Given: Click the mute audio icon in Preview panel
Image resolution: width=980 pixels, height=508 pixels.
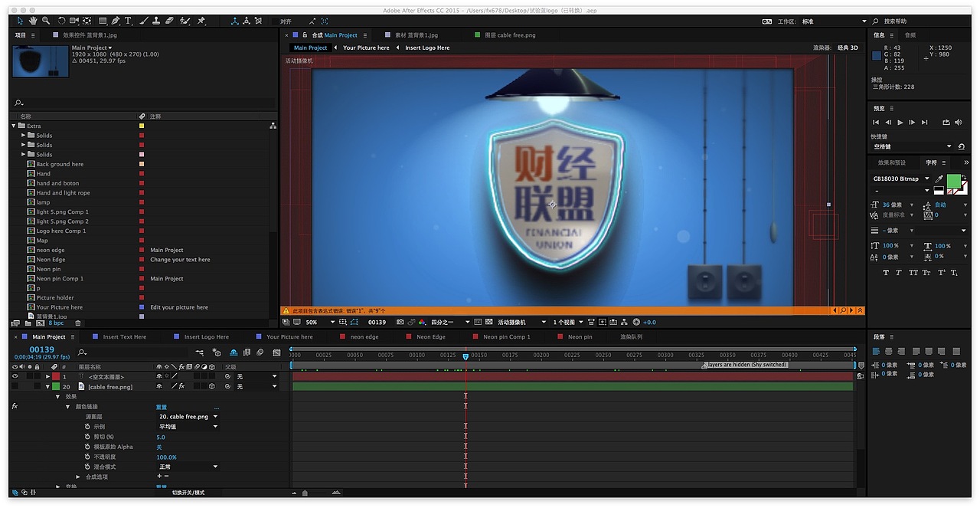Looking at the screenshot, I should point(960,123).
